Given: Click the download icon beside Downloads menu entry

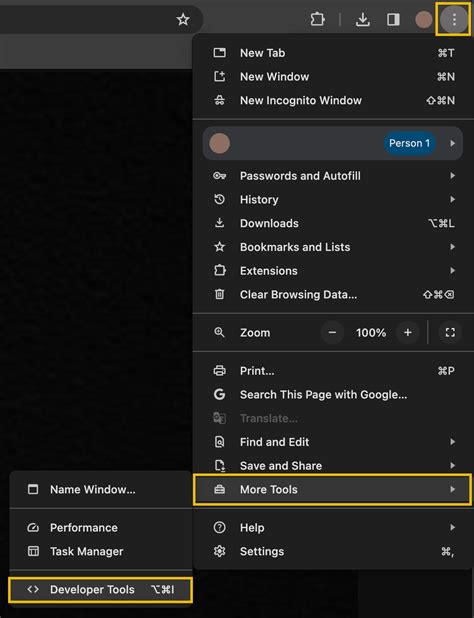Looking at the screenshot, I should click(219, 223).
